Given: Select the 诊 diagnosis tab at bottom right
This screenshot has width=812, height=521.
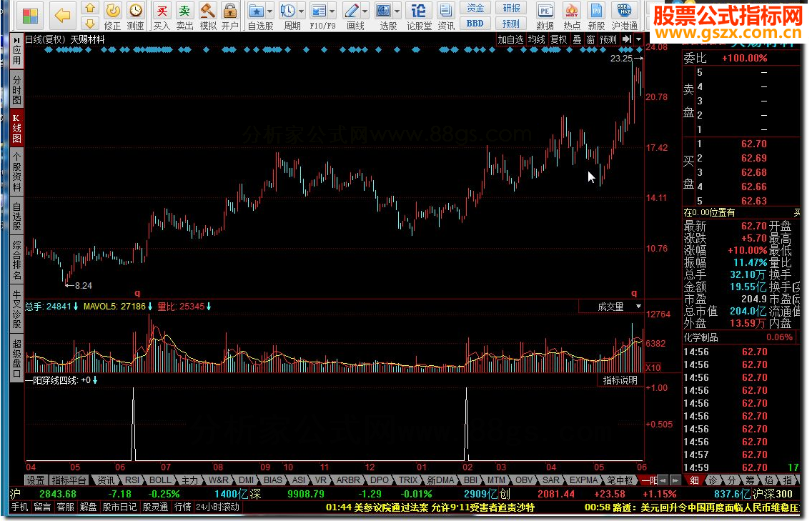Looking at the screenshot, I should click(713, 480).
